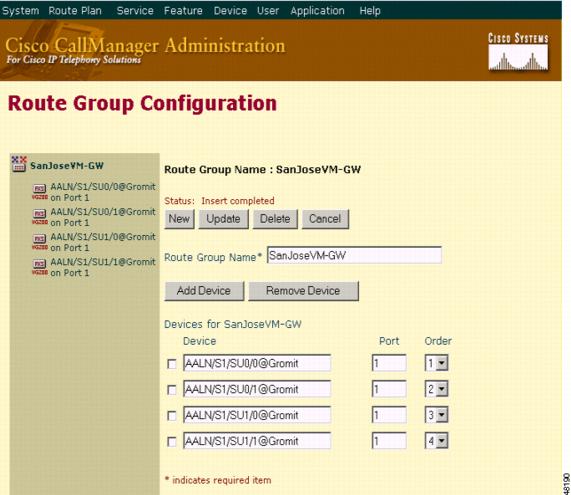The image size is (571, 495).
Task: Click device field AALN/S1/SU1/1@Gromit
Action: coord(257,441)
